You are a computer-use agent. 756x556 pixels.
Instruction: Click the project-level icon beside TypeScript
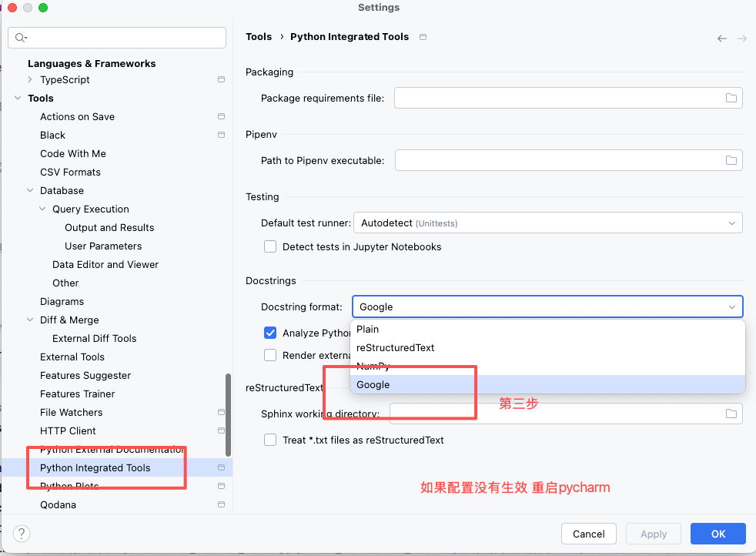(221, 79)
